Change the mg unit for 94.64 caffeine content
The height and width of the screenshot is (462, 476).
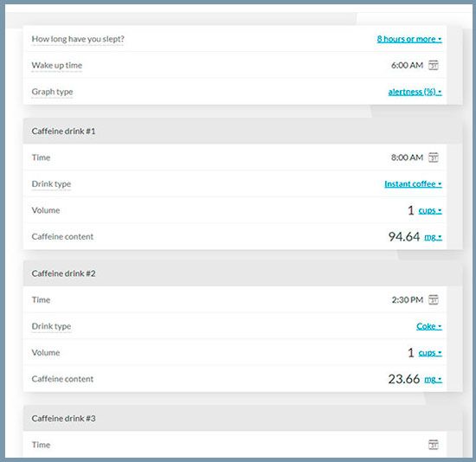click(x=433, y=237)
